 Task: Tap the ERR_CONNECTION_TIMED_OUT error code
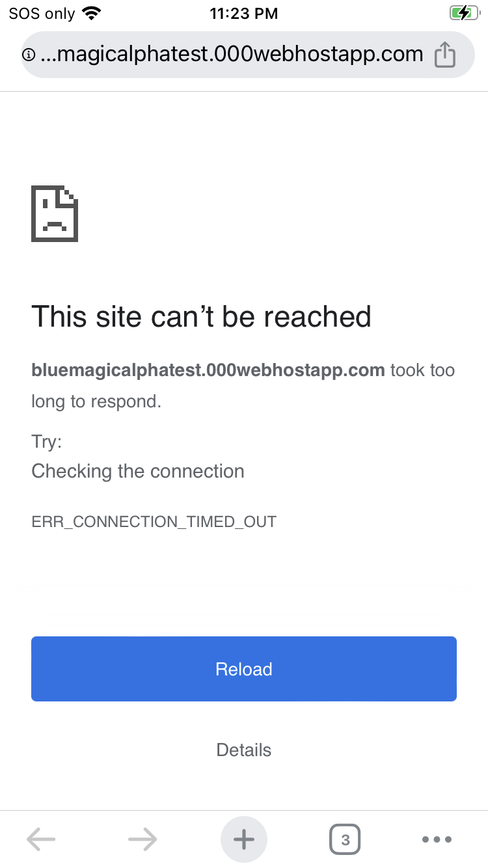[154, 522]
